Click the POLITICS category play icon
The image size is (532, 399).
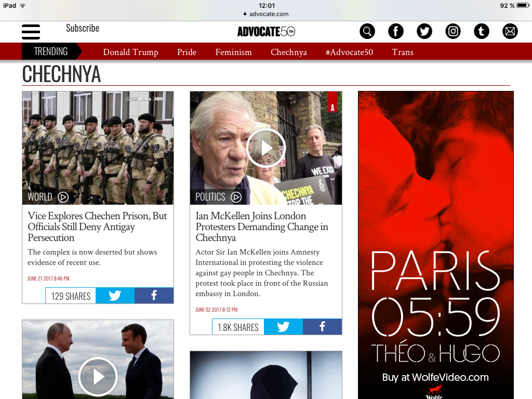pos(236,197)
